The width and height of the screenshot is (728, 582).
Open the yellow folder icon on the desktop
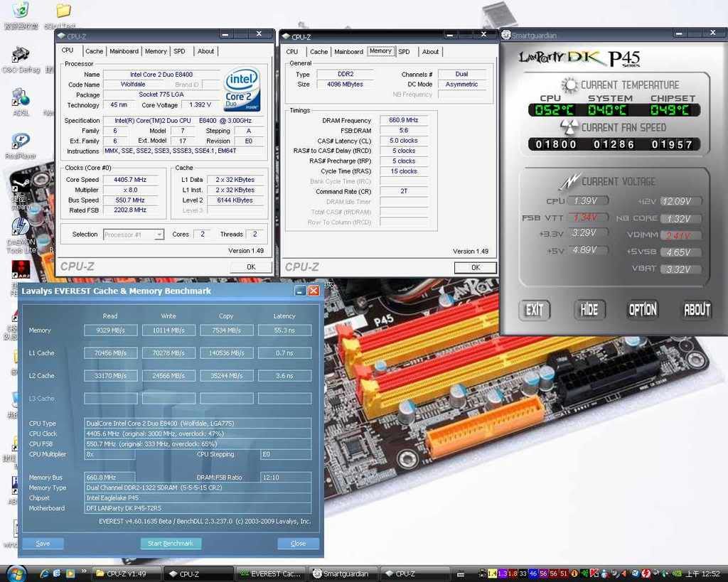click(x=63, y=10)
